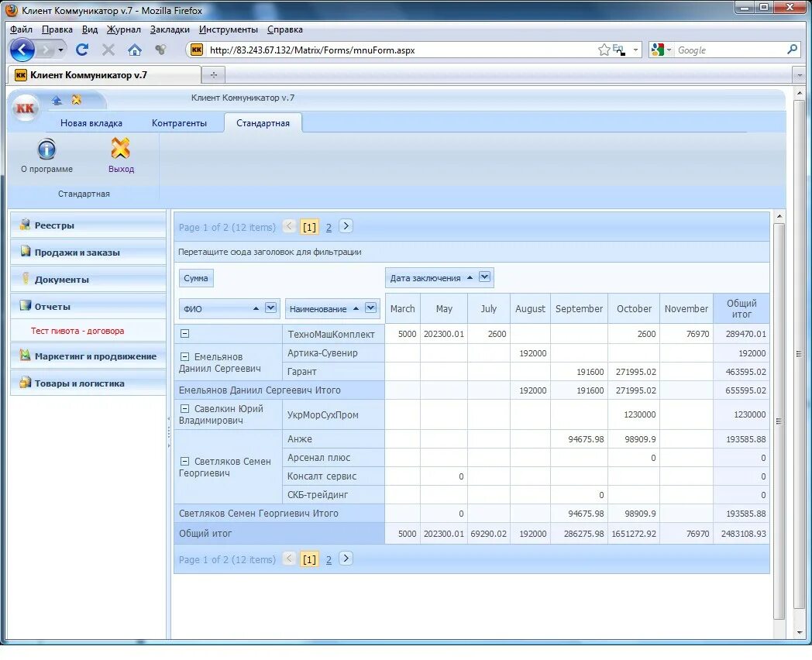Go to page 2 of results
This screenshot has height=660, width=812.
(329, 227)
